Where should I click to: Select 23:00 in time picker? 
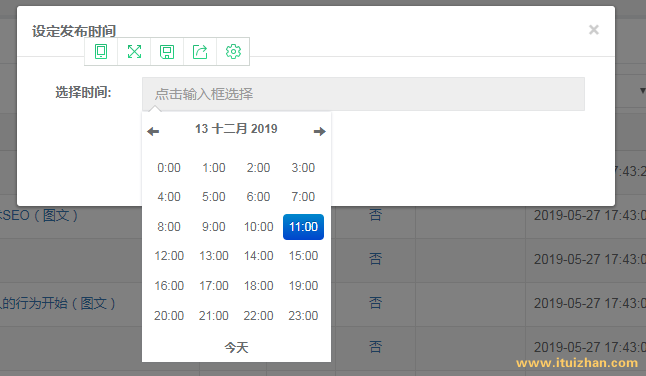pyautogui.click(x=303, y=315)
